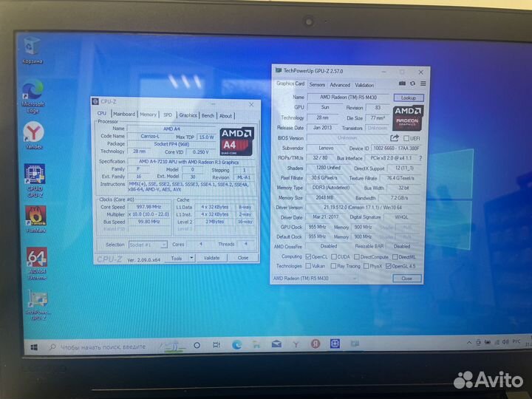Open the Recycle Bin desktop icon

(x=33, y=50)
